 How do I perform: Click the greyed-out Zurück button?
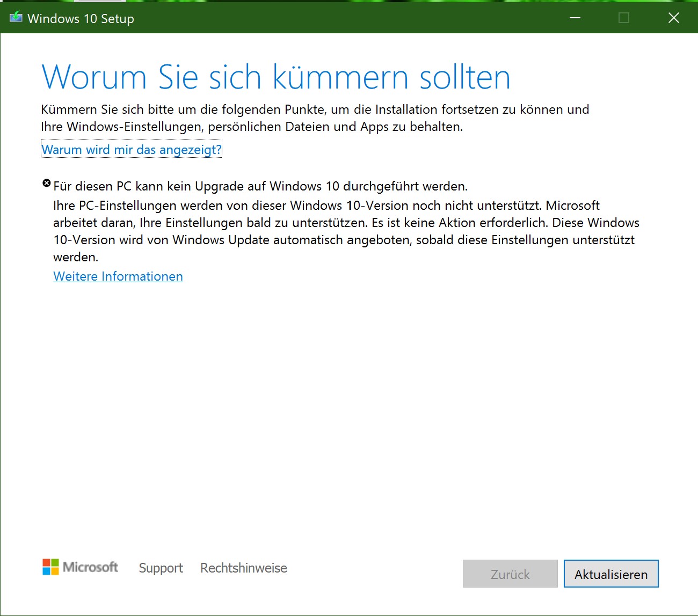click(x=510, y=574)
